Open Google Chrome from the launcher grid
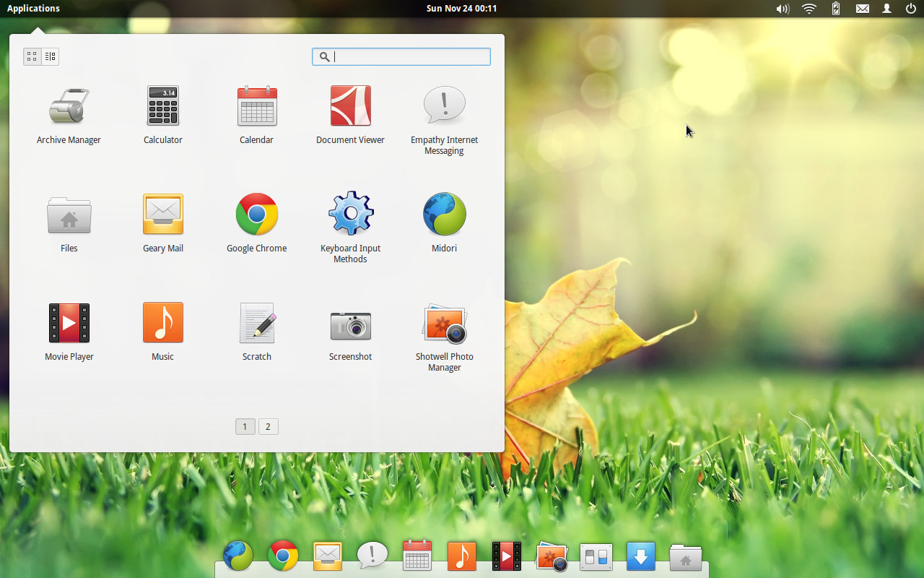Viewport: 924px width, 578px height. click(257, 214)
